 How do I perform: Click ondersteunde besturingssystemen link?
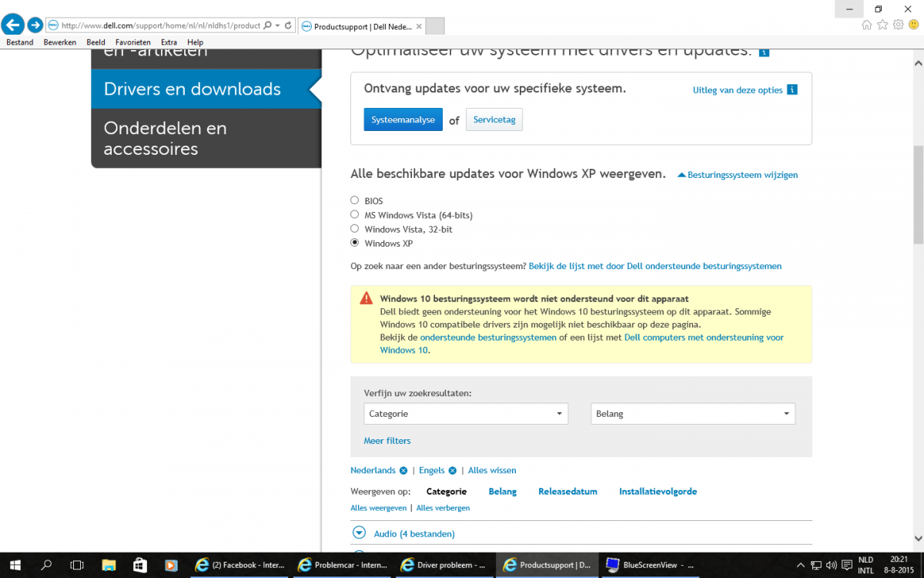tap(488, 338)
